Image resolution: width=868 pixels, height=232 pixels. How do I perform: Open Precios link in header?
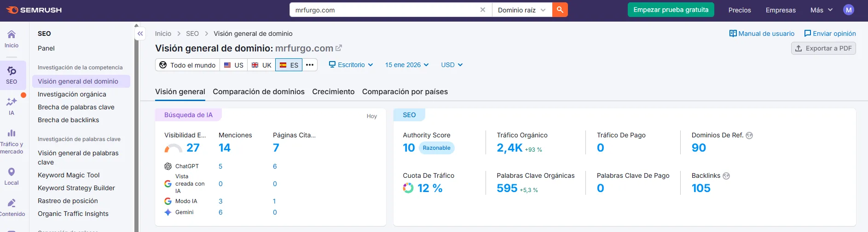[740, 10]
